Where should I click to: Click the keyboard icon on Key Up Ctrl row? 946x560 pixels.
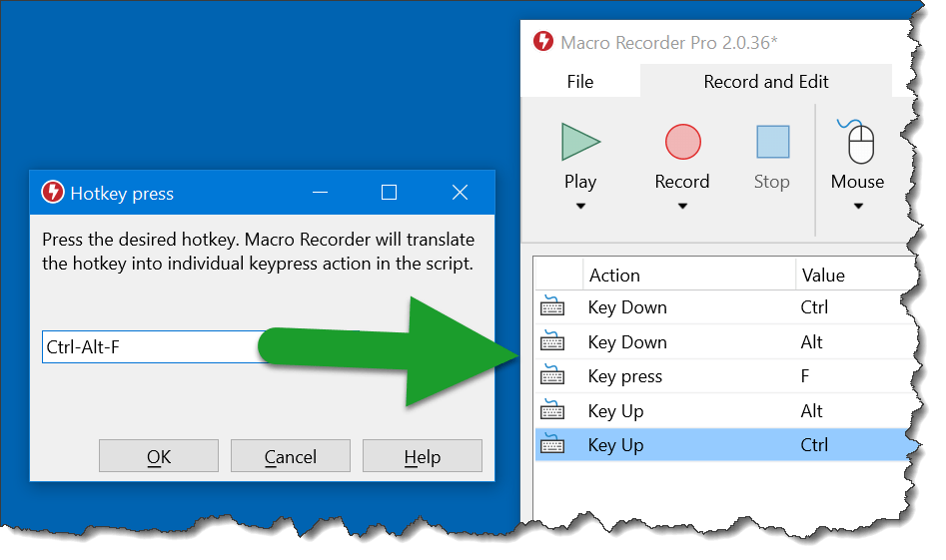coord(552,443)
